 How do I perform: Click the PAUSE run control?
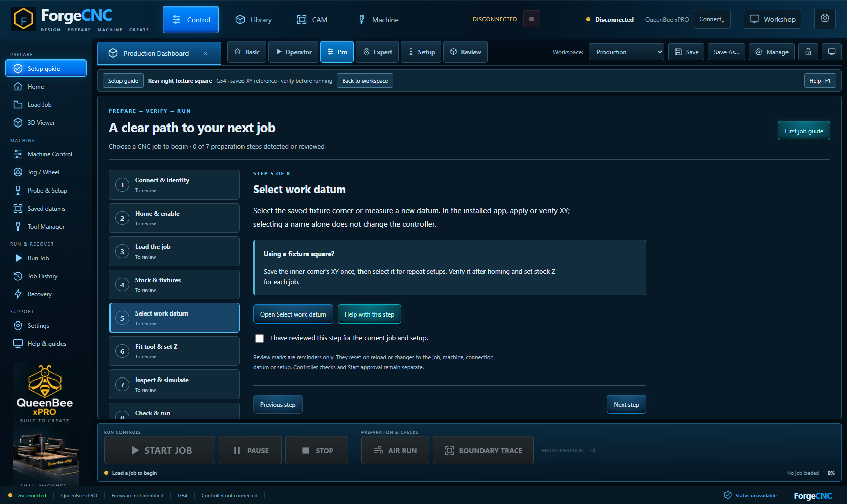pos(251,450)
